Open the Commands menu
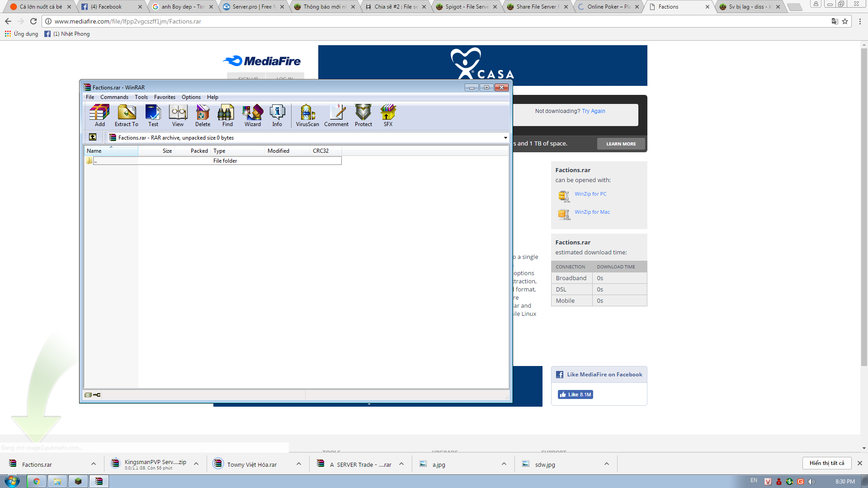Viewport: 868px width, 488px height. coord(114,97)
